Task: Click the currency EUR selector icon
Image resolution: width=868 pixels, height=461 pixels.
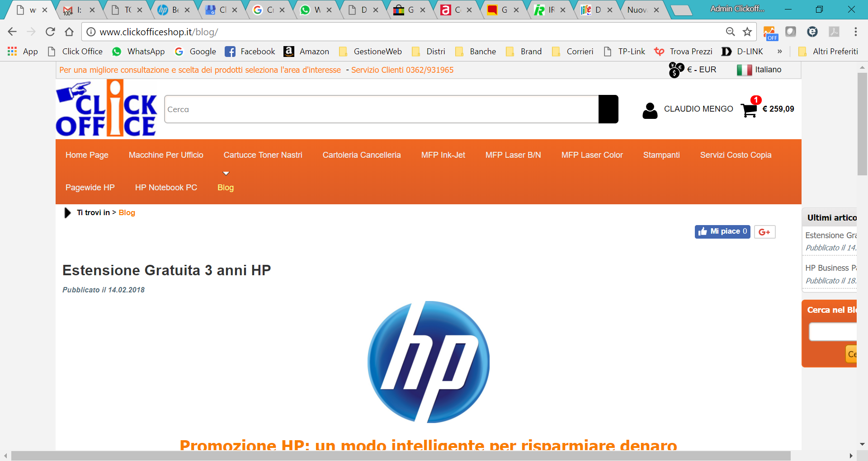Action: click(676, 70)
